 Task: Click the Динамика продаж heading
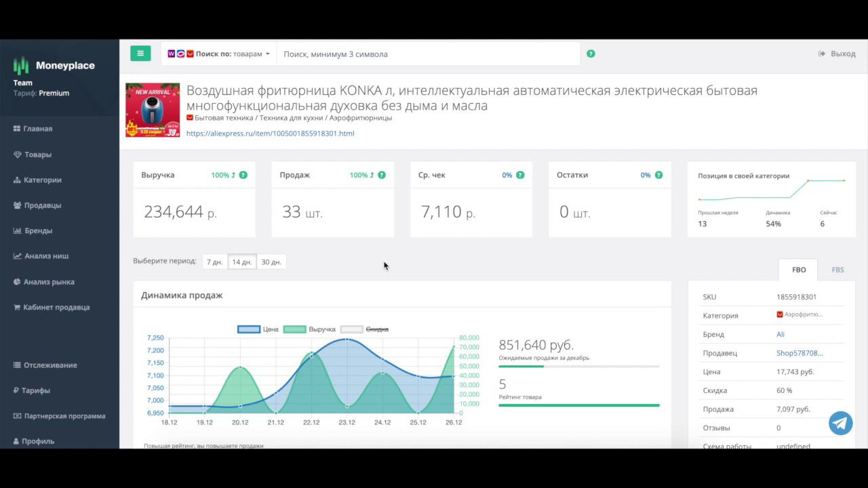182,296
